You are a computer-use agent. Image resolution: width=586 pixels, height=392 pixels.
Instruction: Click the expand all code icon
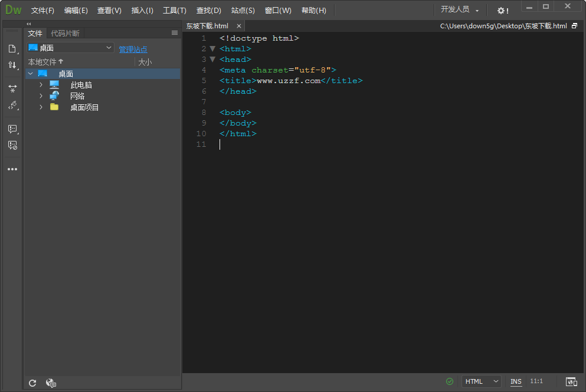click(x=12, y=89)
